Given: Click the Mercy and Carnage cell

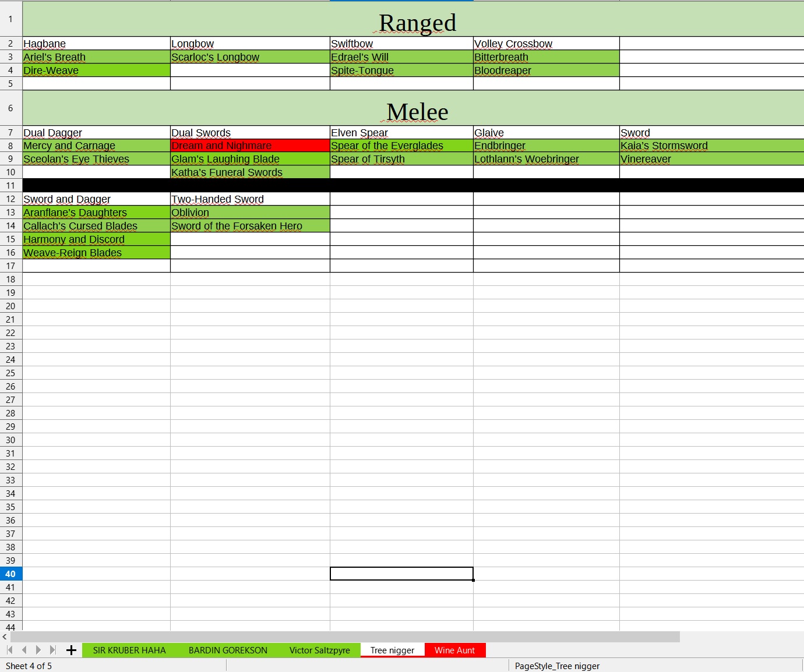Looking at the screenshot, I should pyautogui.click(x=96, y=146).
